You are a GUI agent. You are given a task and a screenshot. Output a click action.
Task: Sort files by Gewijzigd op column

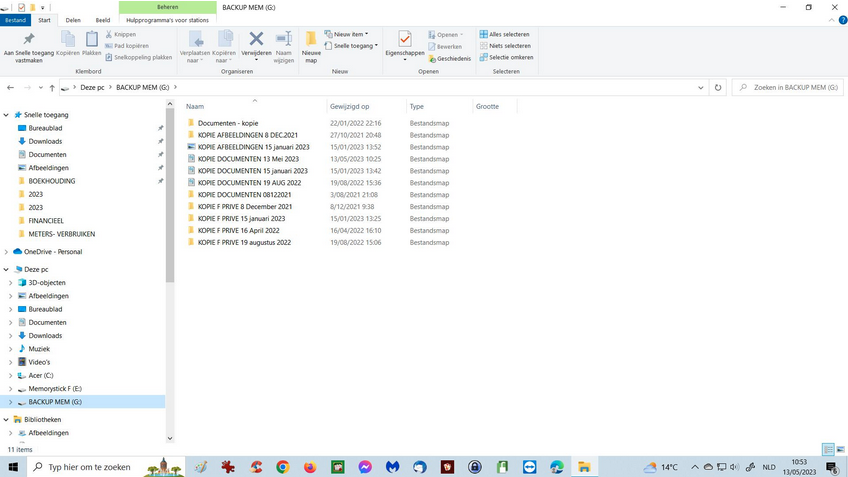[x=350, y=106]
